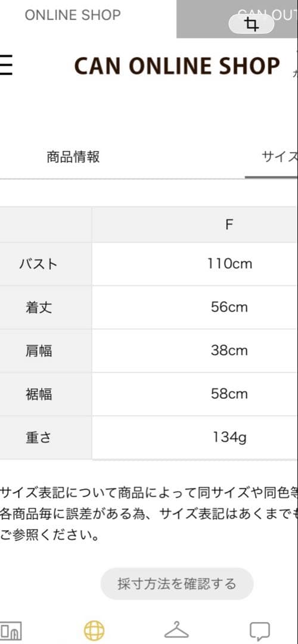
Task: Switch to the ONLINE SHOP top tab
Action: tap(73, 15)
